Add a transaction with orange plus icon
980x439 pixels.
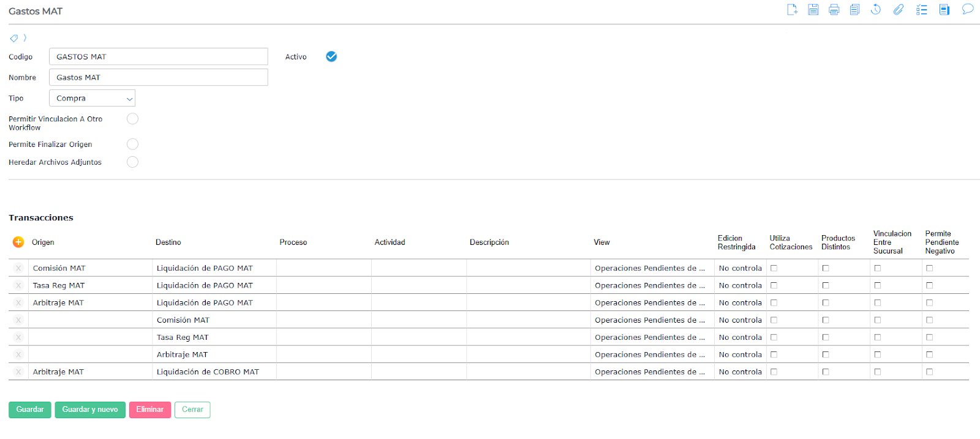[18, 242]
